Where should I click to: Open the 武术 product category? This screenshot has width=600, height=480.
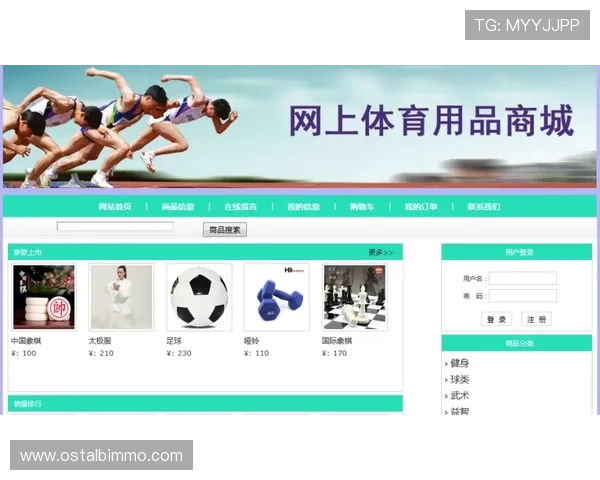tap(460, 395)
